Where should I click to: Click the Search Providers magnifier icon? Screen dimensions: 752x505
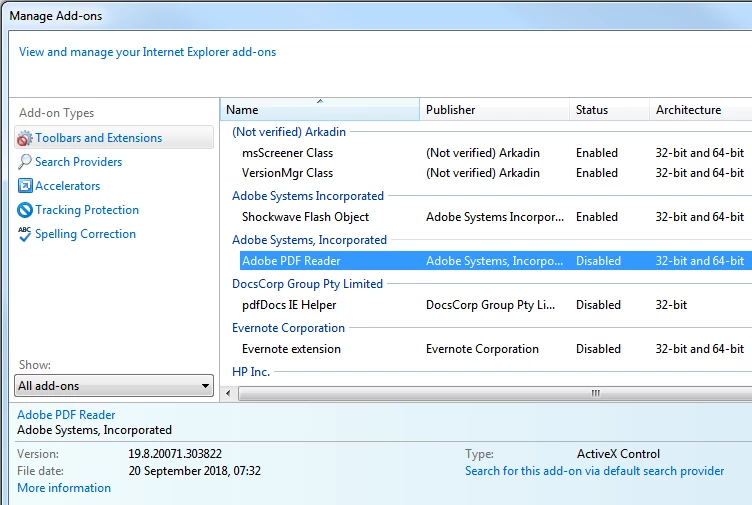point(24,162)
